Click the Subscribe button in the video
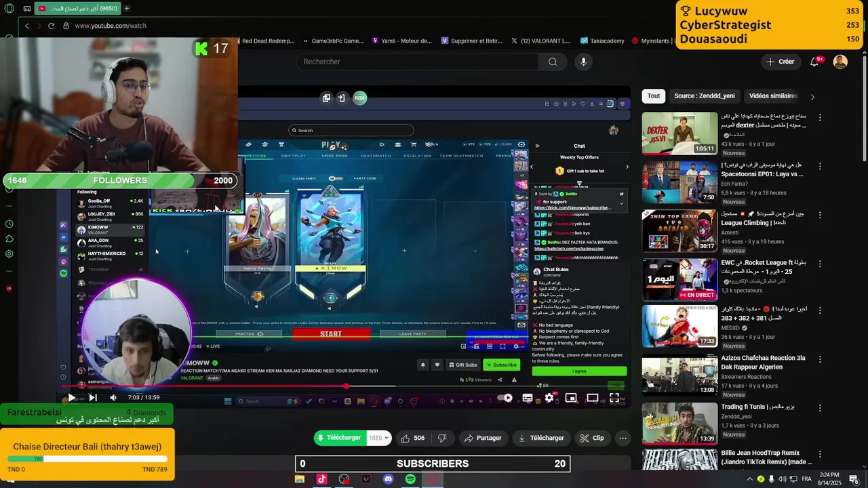868x488 pixels. (501, 365)
